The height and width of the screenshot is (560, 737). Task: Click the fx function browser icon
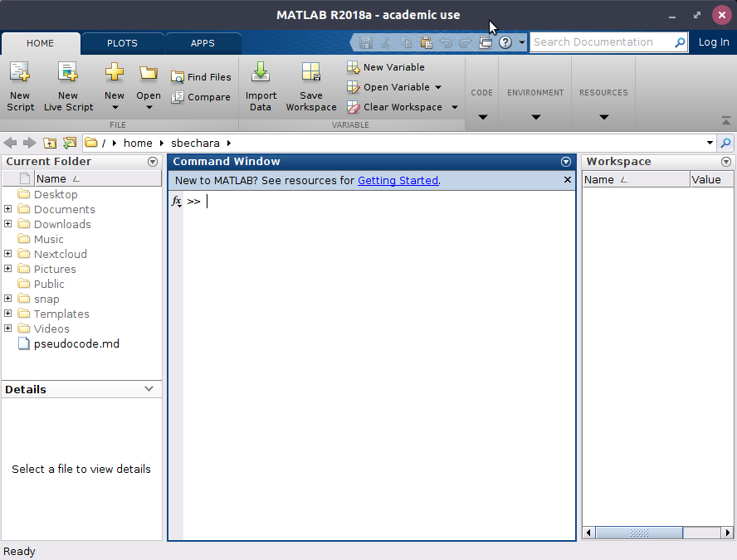[x=176, y=202]
